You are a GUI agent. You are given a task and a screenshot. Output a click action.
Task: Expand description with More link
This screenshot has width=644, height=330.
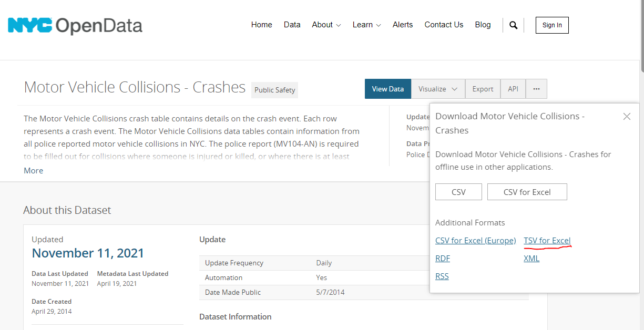pyautogui.click(x=34, y=171)
